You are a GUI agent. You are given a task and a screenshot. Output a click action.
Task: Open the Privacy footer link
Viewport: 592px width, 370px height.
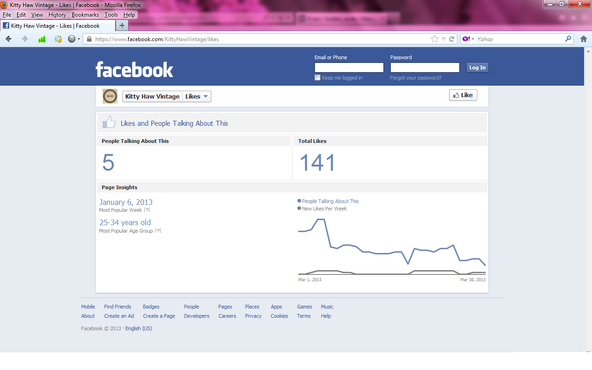pyautogui.click(x=253, y=316)
